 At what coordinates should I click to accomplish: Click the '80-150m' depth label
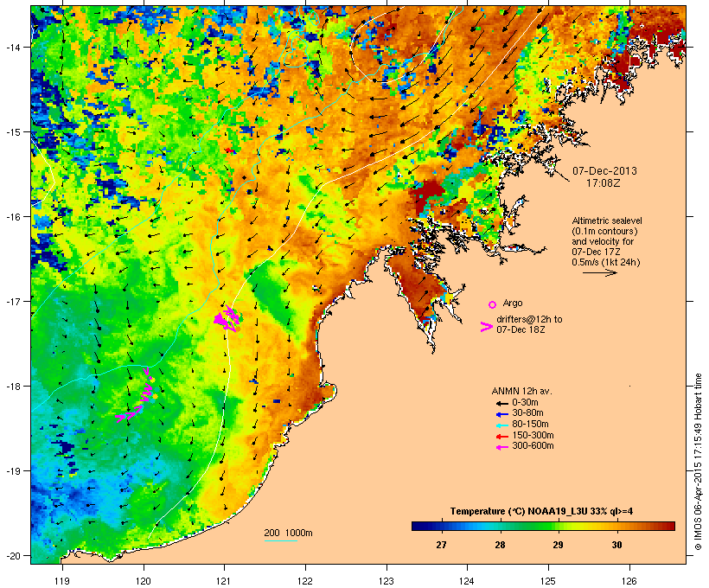pyautogui.click(x=530, y=425)
